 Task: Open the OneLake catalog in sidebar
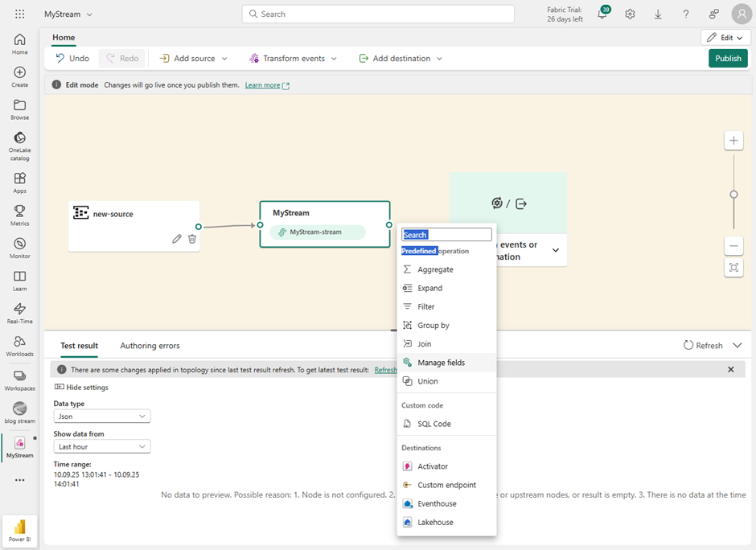(x=19, y=146)
